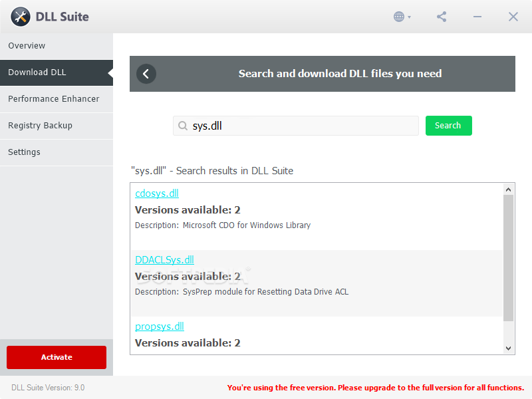The image size is (532, 399).
Task: Go back using the round arrow button
Action: pyautogui.click(x=146, y=74)
